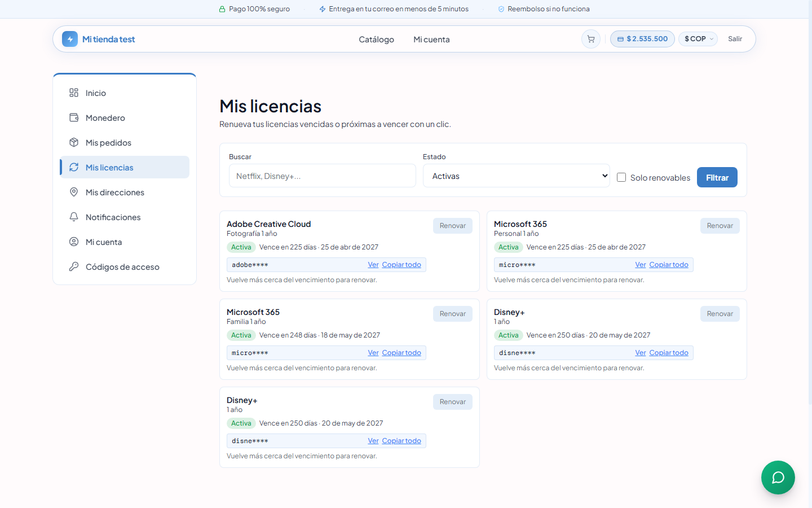Viewport: 812px width, 508px height.
Task: Click the page vertical scrollbar
Action: tap(810, 203)
